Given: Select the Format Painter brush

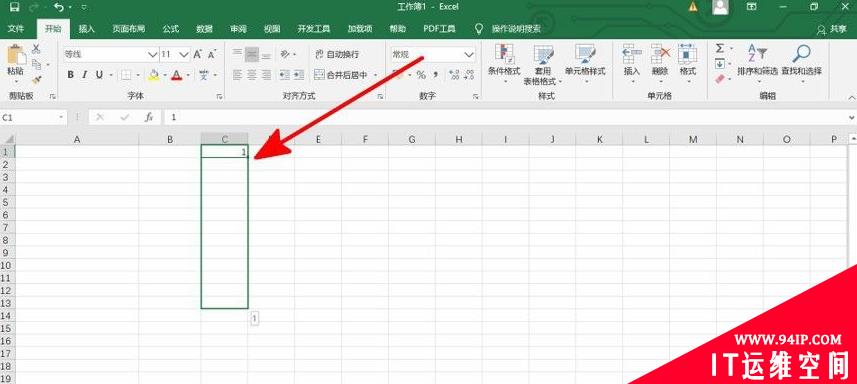Looking at the screenshot, I should point(37,80).
